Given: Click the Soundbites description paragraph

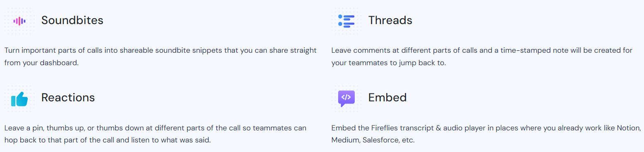Looking at the screenshot, I should (160, 57).
